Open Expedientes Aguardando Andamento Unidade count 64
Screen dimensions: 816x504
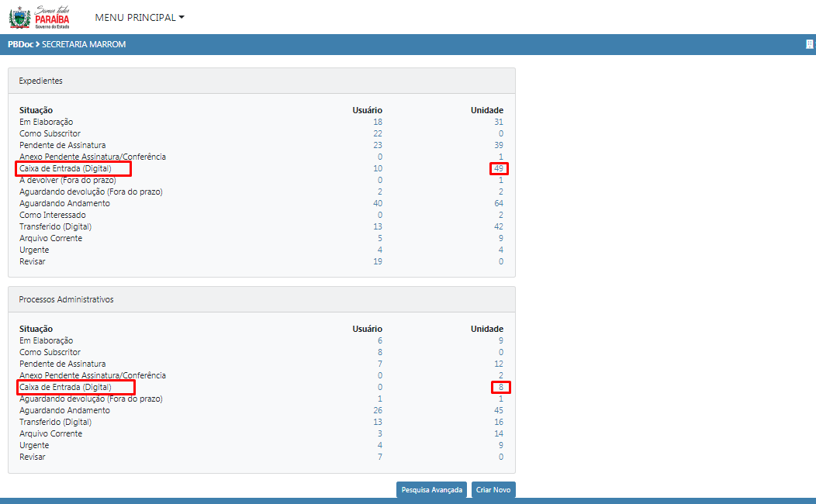pyautogui.click(x=499, y=203)
